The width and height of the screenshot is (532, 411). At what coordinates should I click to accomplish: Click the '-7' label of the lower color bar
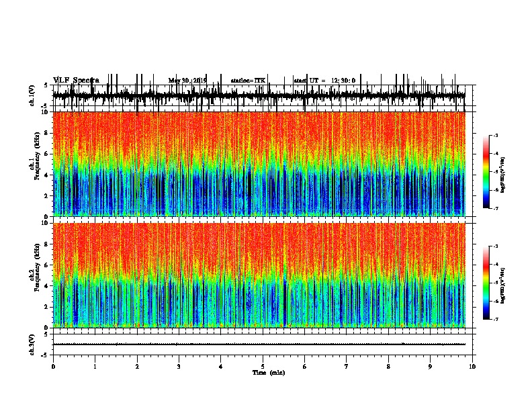pos(495,319)
